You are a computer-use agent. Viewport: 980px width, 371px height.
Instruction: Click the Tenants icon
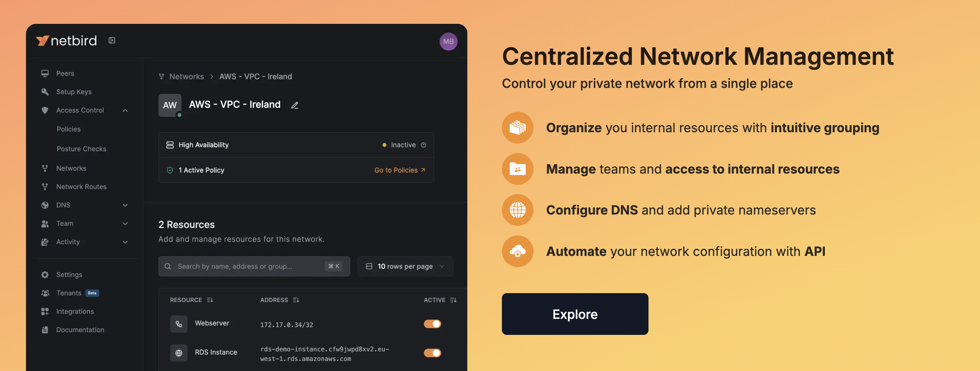click(x=45, y=293)
